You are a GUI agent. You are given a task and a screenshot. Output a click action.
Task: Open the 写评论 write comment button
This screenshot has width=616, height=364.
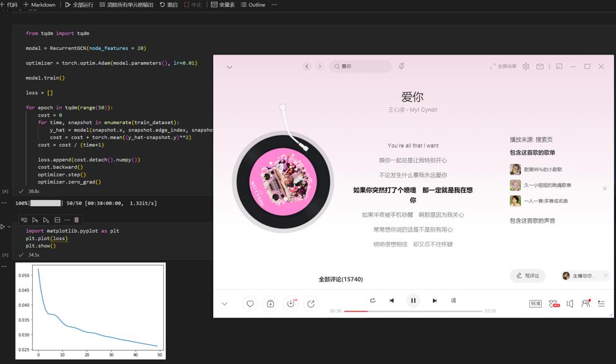click(x=527, y=276)
